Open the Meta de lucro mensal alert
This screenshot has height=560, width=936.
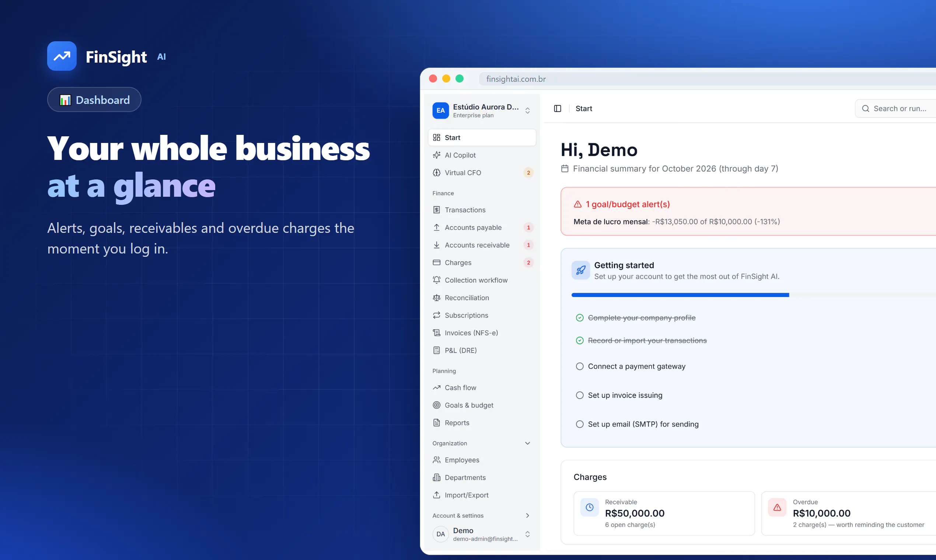click(x=677, y=221)
